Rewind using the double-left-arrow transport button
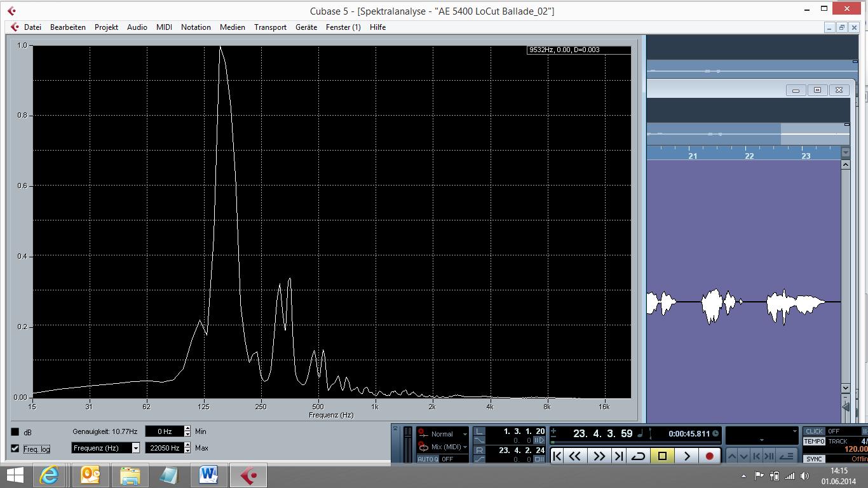Screen dimensions: 868x488 pyautogui.click(x=575, y=456)
